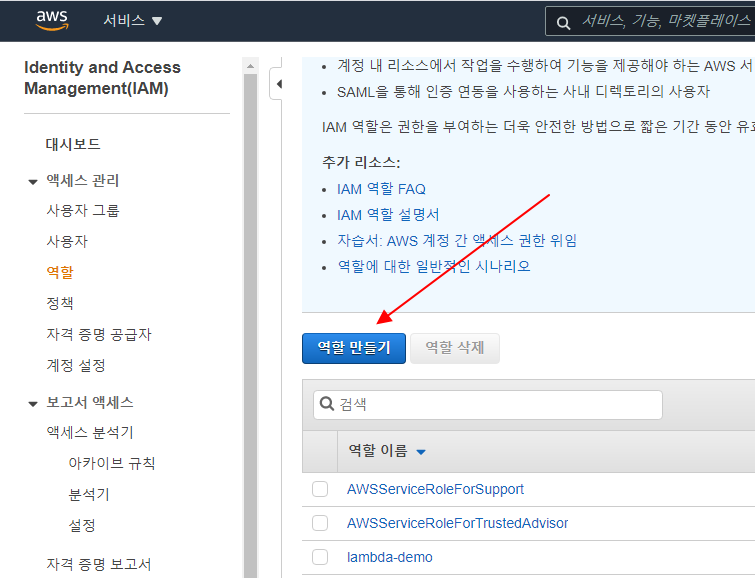Focus the 검색 roles search field
755x578 pixels.
488,405
